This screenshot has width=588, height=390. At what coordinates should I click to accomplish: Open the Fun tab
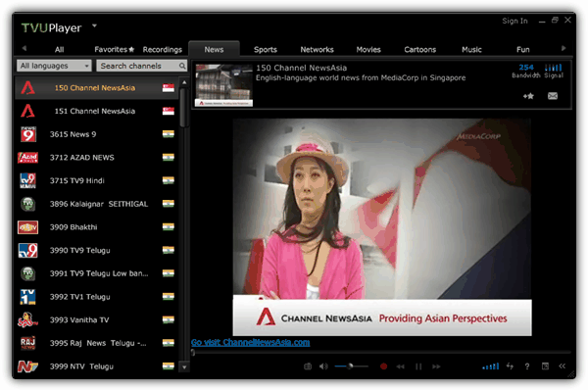tap(522, 50)
